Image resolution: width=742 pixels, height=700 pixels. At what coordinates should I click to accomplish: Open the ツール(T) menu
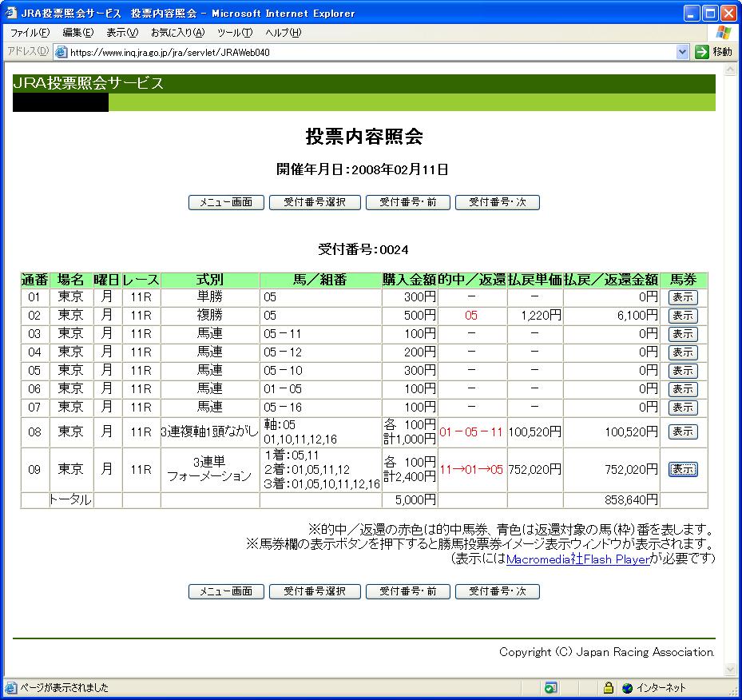point(234,33)
